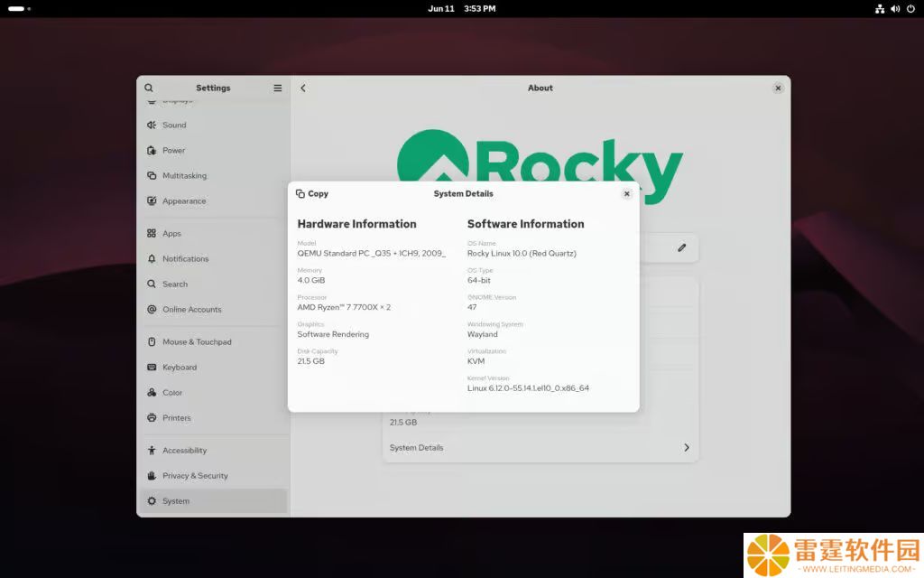Image resolution: width=924 pixels, height=578 pixels.
Task: Select the Printers entry
Action: (215, 418)
